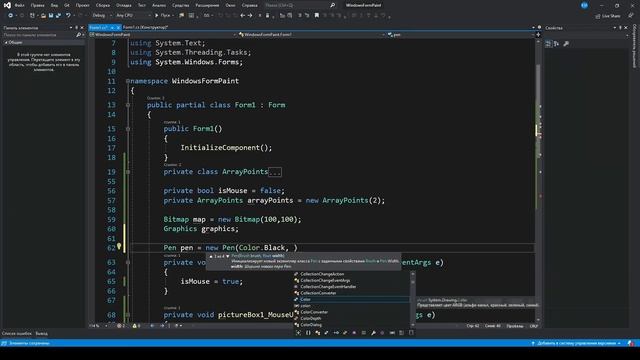Image resolution: width=640 pixels, height=360 pixels.
Task: Open the Файл menu
Action: (19, 5)
